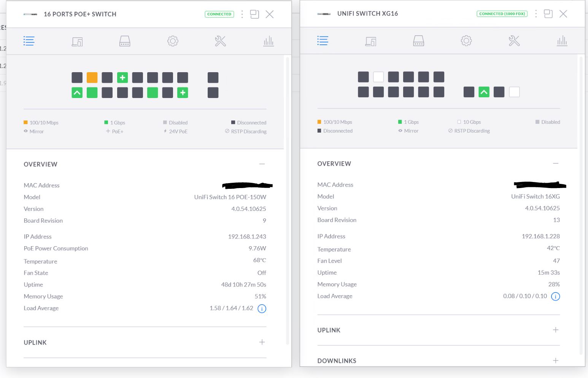The width and height of the screenshot is (588, 378).
Task: Close the 16 Ports POE+ Switch panel
Action: coord(270,14)
